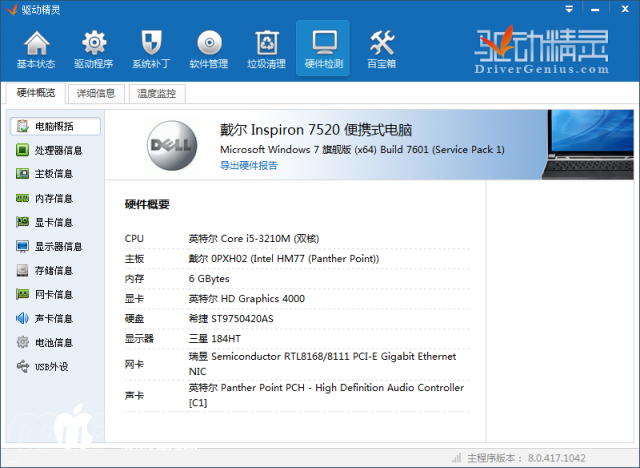
Task: Select 硬件检测 hardware detection
Action: click(323, 50)
